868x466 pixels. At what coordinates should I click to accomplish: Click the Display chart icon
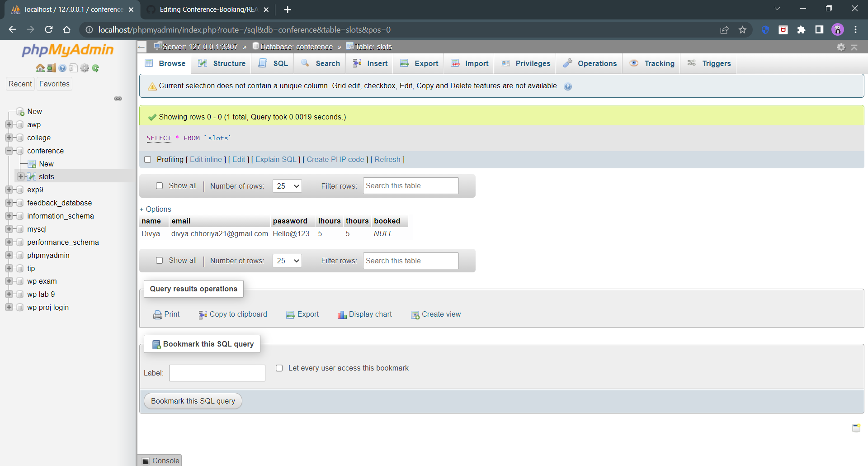[342, 315]
